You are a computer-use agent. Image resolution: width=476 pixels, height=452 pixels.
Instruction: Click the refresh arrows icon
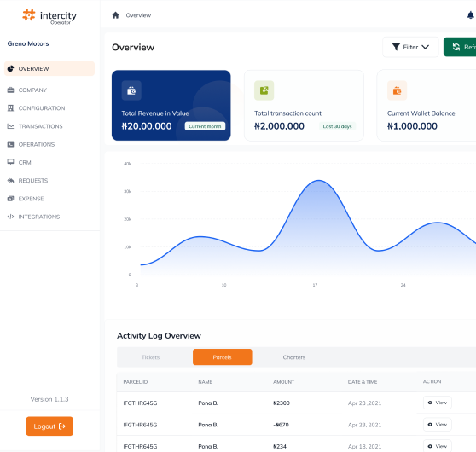[456, 47]
